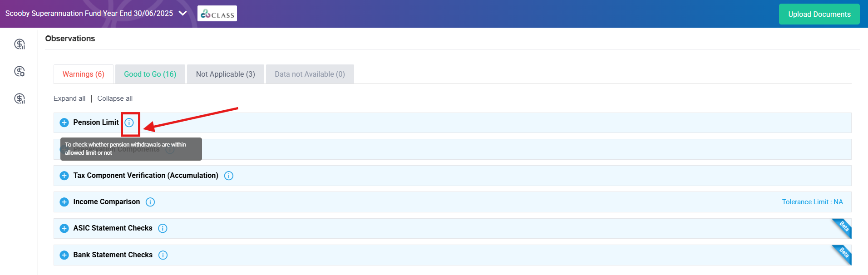Expand the Bank Statement Checks section
Screen dimensions: 868x275
point(64,255)
